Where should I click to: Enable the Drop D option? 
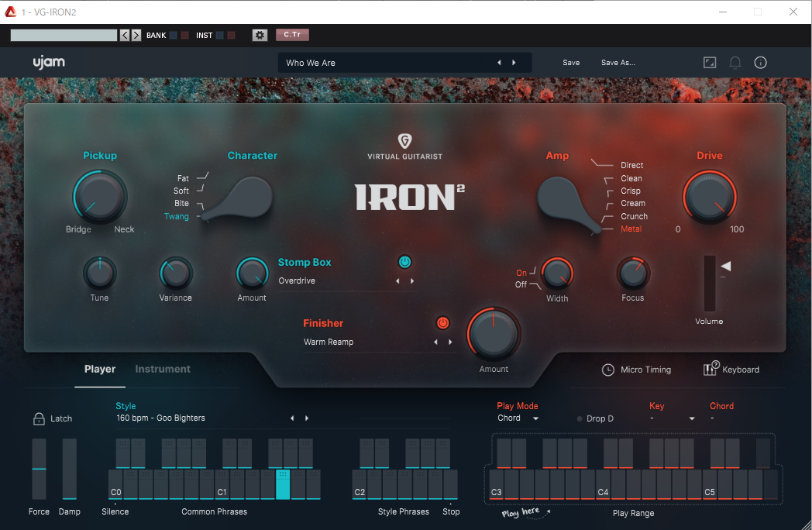(595, 418)
